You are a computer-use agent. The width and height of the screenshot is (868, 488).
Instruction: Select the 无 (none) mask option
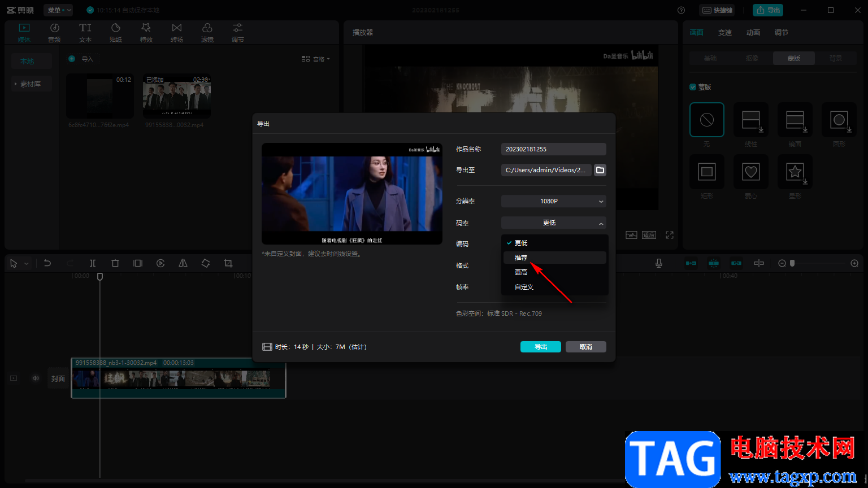coord(707,120)
